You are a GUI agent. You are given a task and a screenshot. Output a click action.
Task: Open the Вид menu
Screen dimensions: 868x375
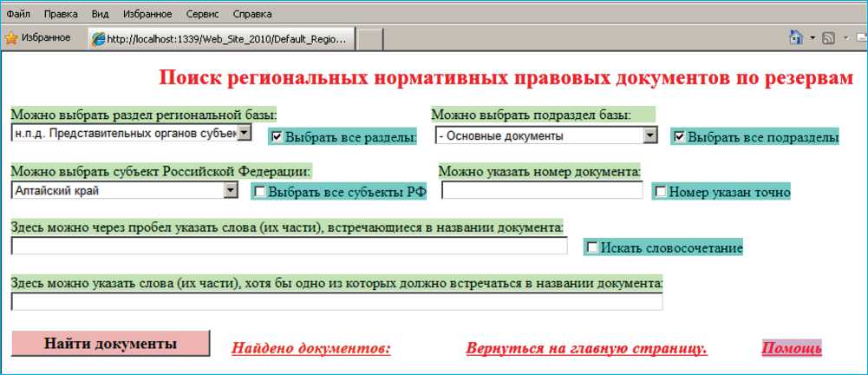tap(100, 13)
